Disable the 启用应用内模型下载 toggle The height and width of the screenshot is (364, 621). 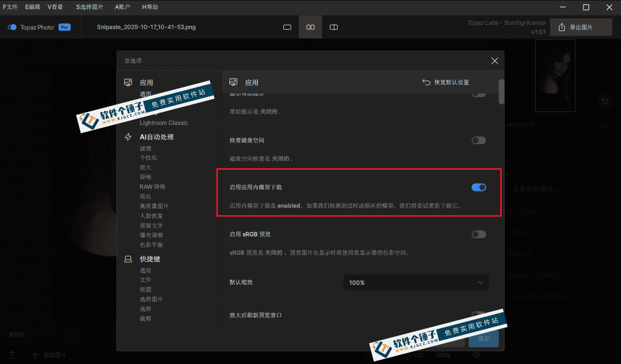pyautogui.click(x=478, y=187)
